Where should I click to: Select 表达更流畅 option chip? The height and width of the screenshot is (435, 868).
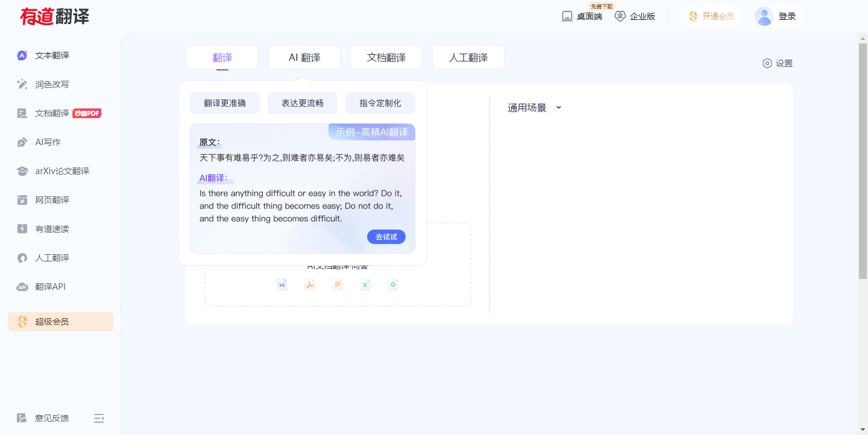pos(303,103)
